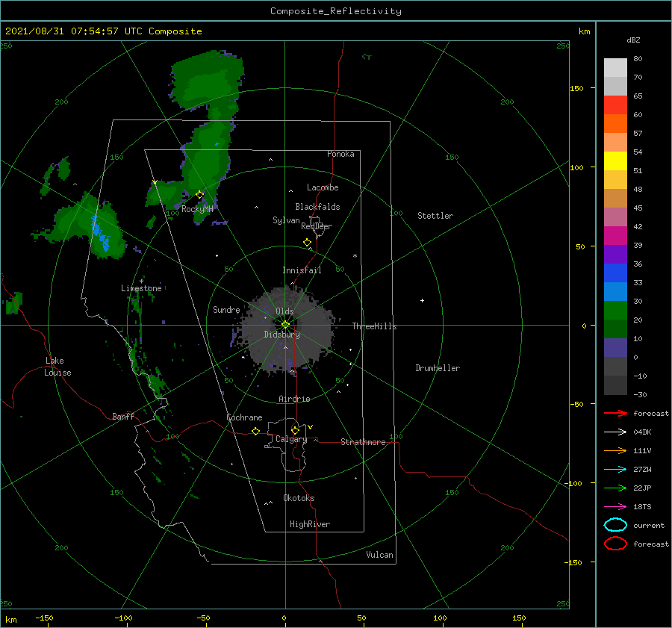Select the yellow 51-54 dBZ swatch

coord(615,161)
